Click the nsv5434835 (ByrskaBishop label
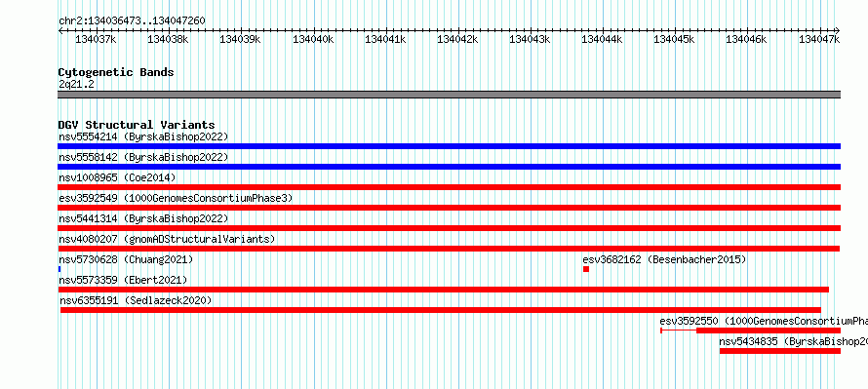Viewport: 868px width, 389px height. coord(794,341)
